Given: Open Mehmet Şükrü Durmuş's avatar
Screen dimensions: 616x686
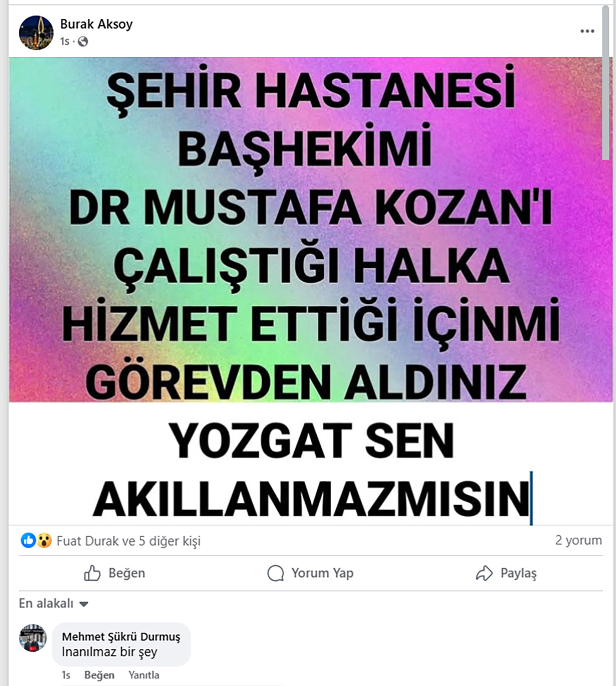Looking at the screenshot, I should click(33, 638).
